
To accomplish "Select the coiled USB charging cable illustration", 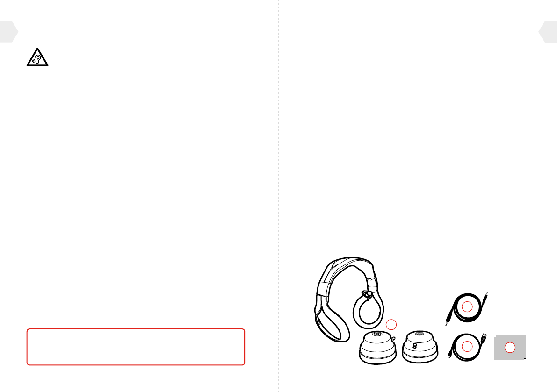I will tap(467, 347).
